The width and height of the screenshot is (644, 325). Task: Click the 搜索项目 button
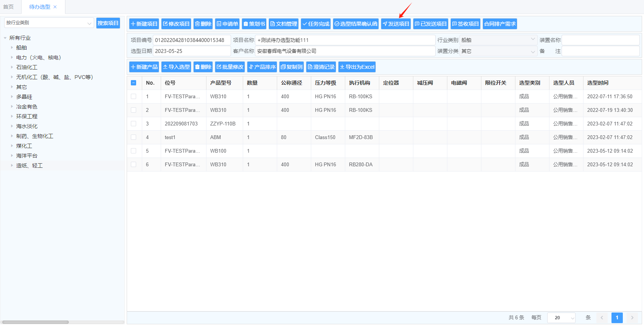pyautogui.click(x=108, y=23)
